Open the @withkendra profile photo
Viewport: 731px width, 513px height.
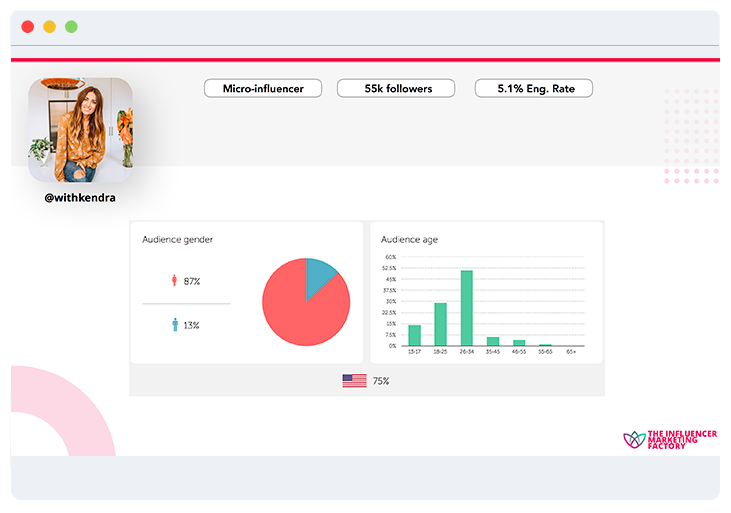pos(81,130)
